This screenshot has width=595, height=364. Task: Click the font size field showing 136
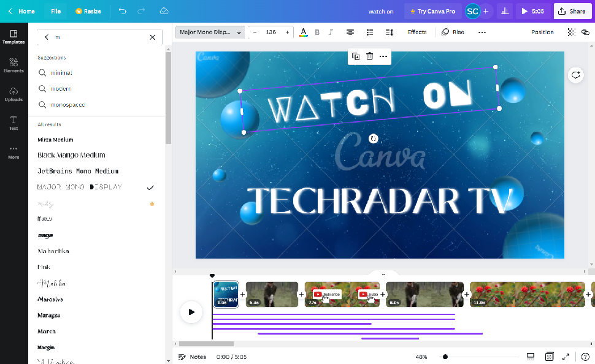pyautogui.click(x=271, y=32)
